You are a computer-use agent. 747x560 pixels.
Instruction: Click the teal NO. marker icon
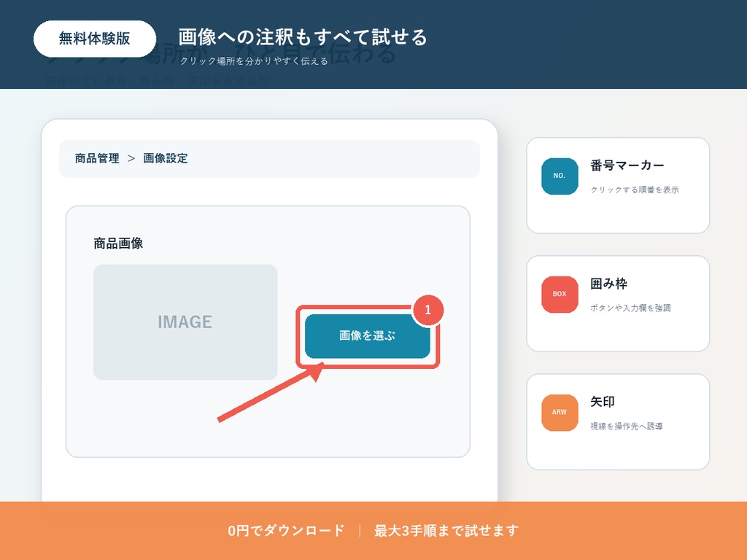560,176
